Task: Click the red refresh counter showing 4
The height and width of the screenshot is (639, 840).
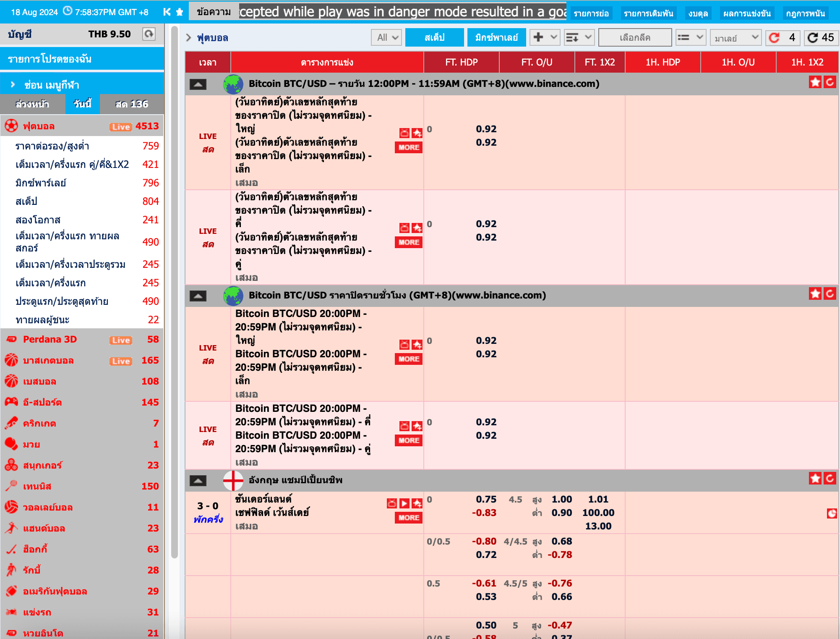Action: tap(783, 38)
